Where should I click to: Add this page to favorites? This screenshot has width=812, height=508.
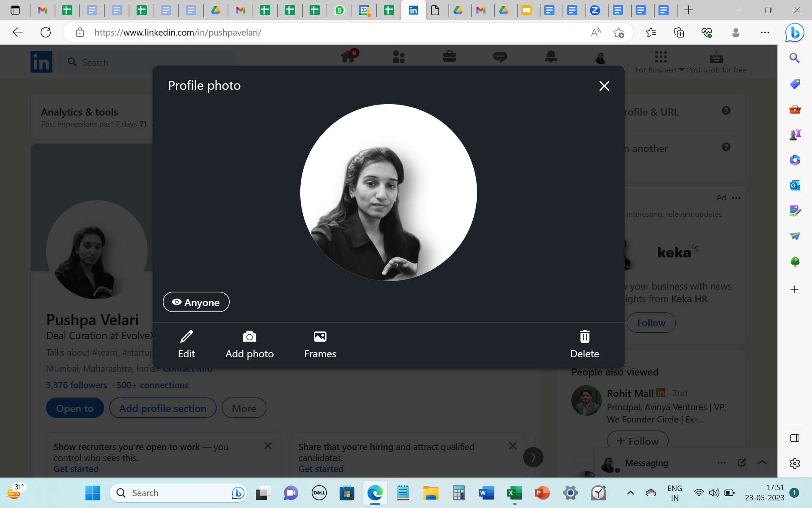pos(619,33)
